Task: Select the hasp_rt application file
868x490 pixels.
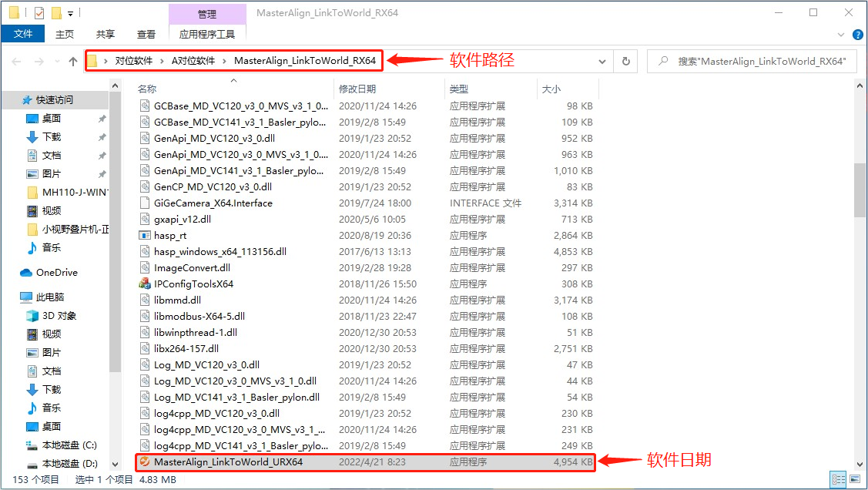Action: point(170,236)
